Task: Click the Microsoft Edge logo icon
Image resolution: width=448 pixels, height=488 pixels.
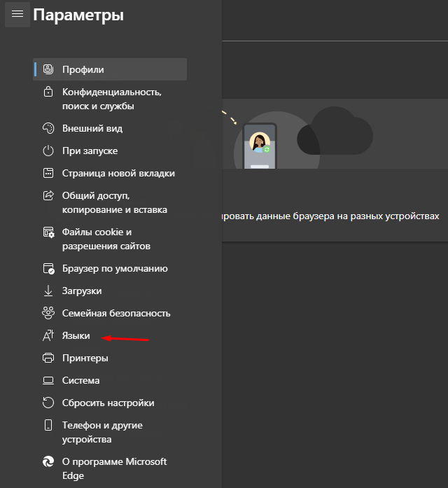Action: 48,462
